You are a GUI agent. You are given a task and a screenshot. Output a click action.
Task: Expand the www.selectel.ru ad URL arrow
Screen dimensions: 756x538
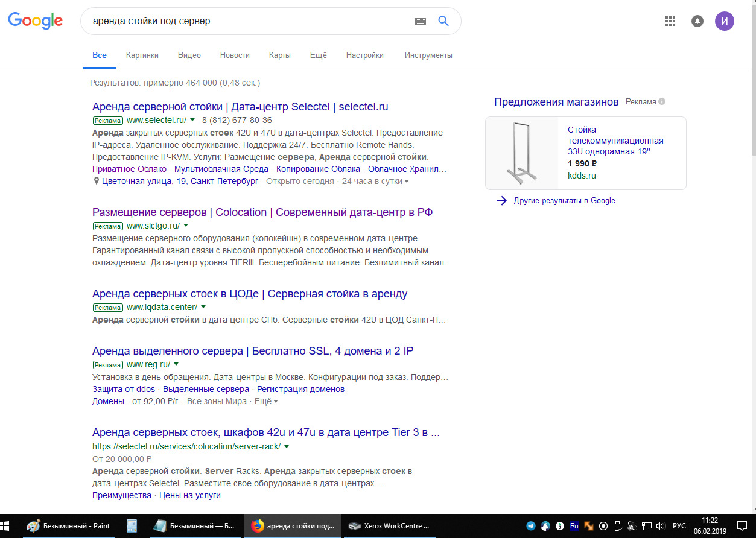pyautogui.click(x=192, y=120)
